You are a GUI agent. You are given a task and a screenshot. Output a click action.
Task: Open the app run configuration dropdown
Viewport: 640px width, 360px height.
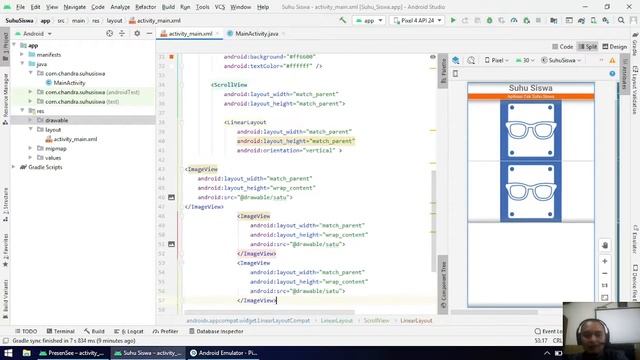(369, 20)
